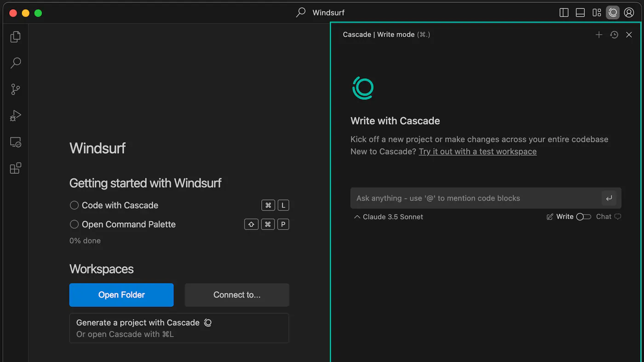Open the customize layout icon
This screenshot has height=362, width=644.
point(597,13)
